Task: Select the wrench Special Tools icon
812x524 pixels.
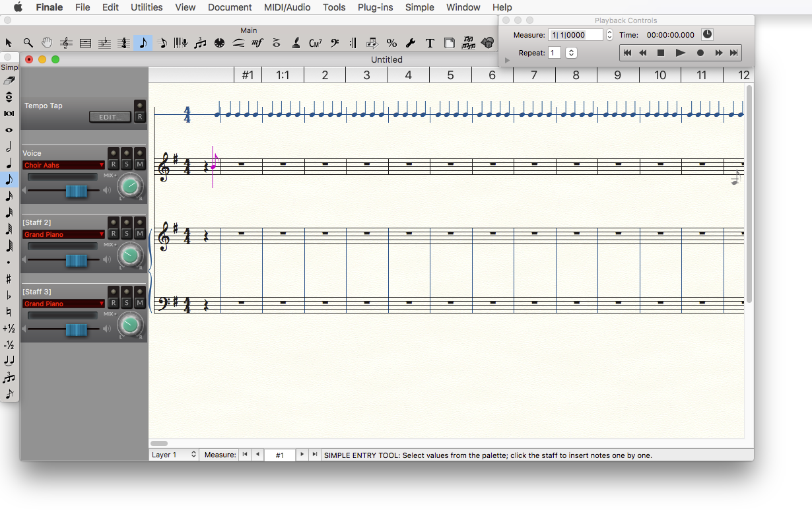Action: click(x=411, y=43)
